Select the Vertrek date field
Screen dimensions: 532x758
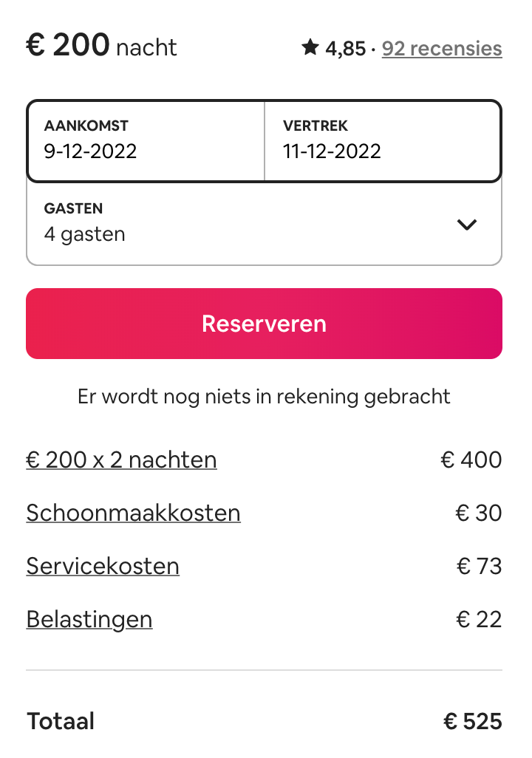[x=383, y=140]
